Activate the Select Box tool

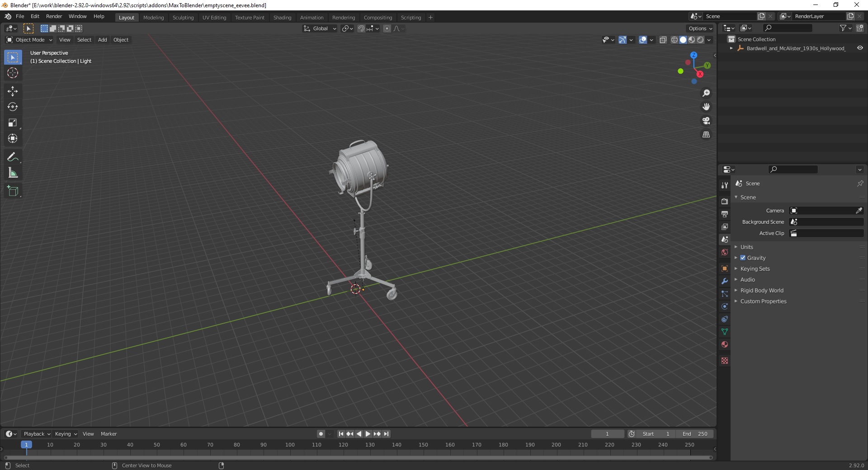(x=13, y=57)
